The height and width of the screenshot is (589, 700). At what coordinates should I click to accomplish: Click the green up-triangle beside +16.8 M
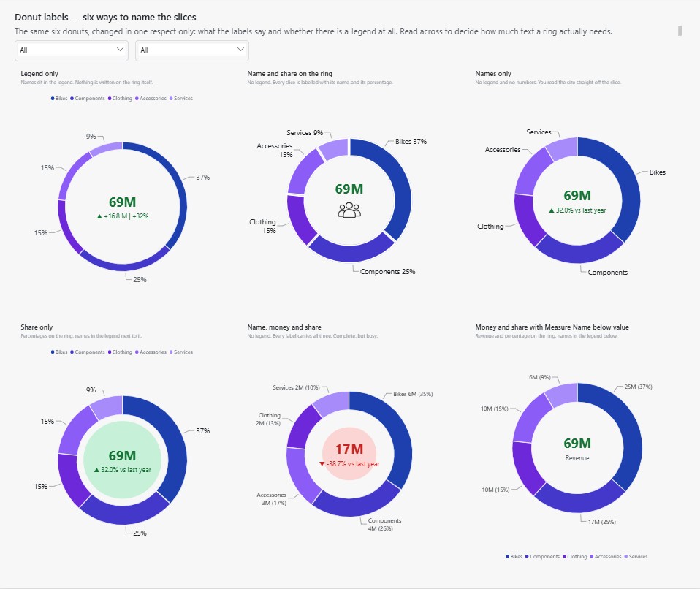[99, 216]
